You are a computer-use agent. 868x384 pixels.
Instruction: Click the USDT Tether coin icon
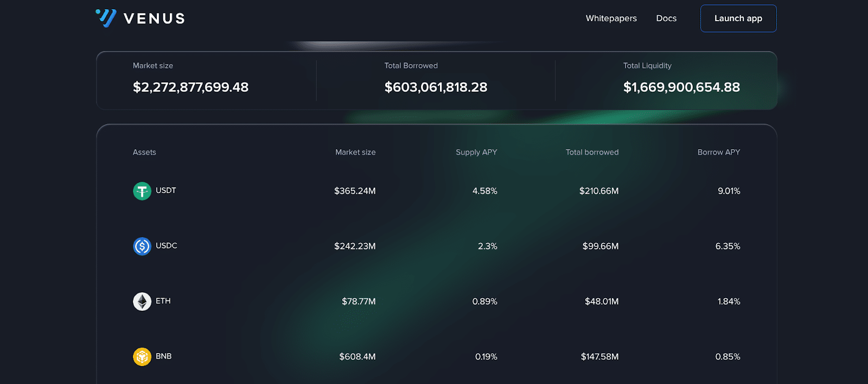tap(142, 191)
